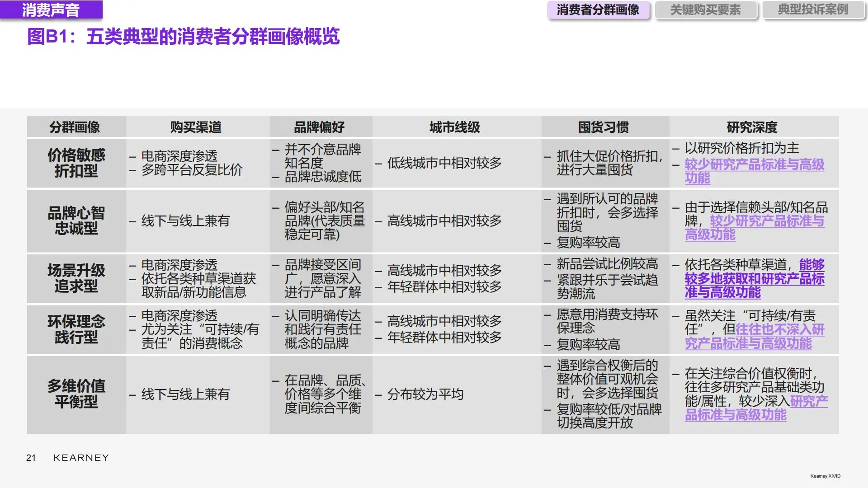Open the link 较少研究产品标准与高级功能 in price-sensitive row
The image size is (868, 488).
[x=754, y=171]
